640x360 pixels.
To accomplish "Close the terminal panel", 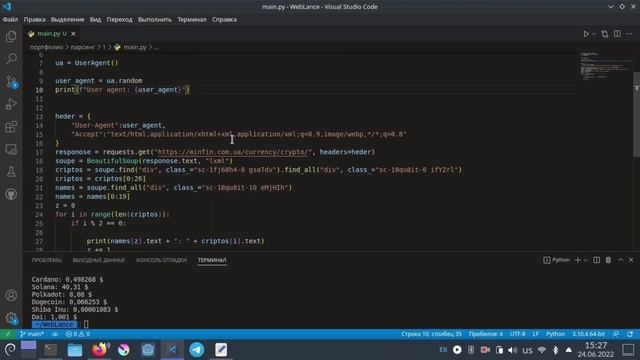I will coord(631,260).
